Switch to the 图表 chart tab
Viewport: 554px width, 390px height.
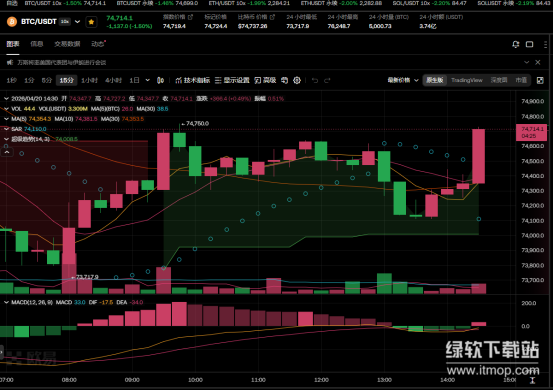[13, 44]
